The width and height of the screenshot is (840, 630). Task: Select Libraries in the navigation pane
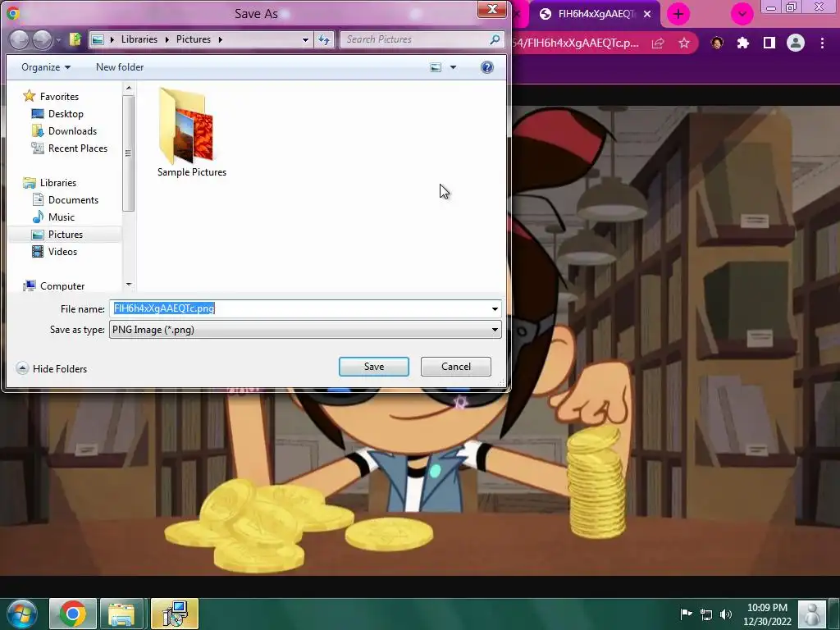58,183
